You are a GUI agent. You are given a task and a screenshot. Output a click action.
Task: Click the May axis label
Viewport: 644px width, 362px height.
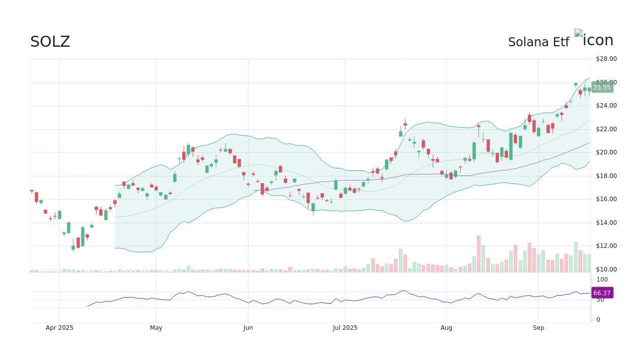pyautogui.click(x=156, y=327)
